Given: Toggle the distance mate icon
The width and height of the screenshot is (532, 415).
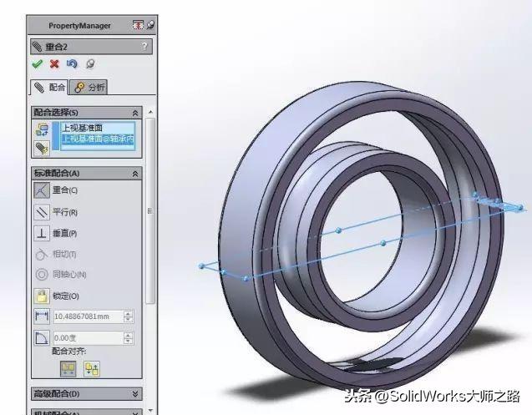Looking at the screenshot, I should [42, 316].
